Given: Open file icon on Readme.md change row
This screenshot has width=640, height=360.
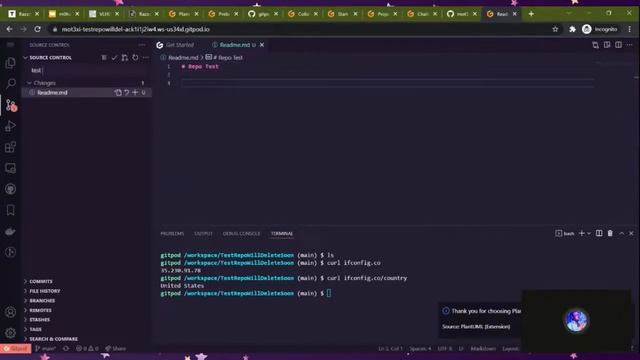Looking at the screenshot, I should (118, 93).
